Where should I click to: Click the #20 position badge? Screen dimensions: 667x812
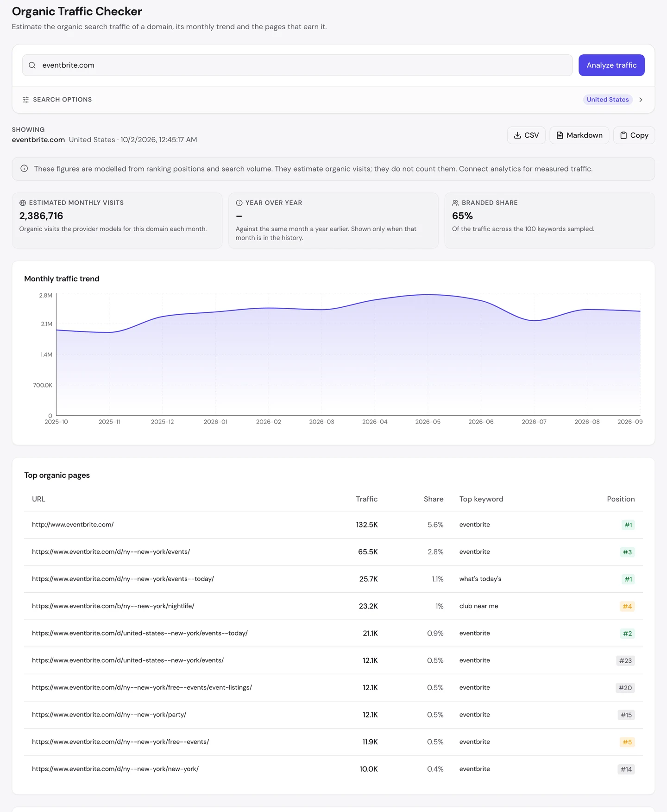tap(625, 688)
